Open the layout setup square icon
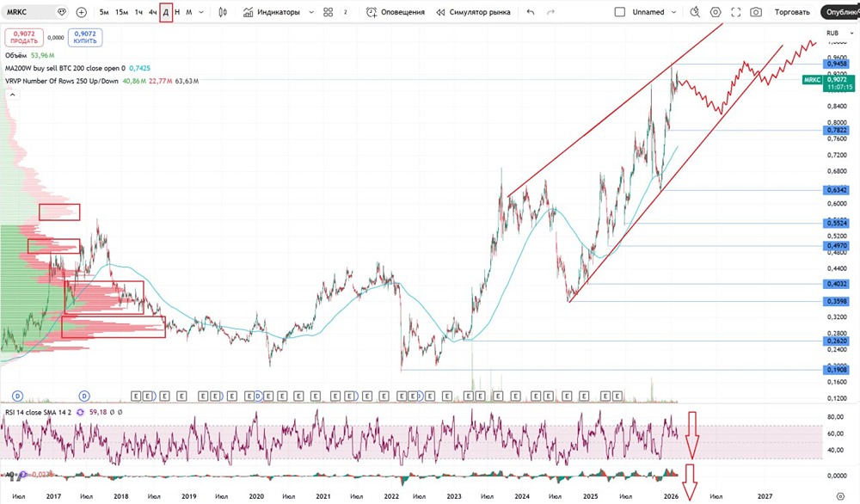This screenshot has height=504, width=860. point(620,12)
